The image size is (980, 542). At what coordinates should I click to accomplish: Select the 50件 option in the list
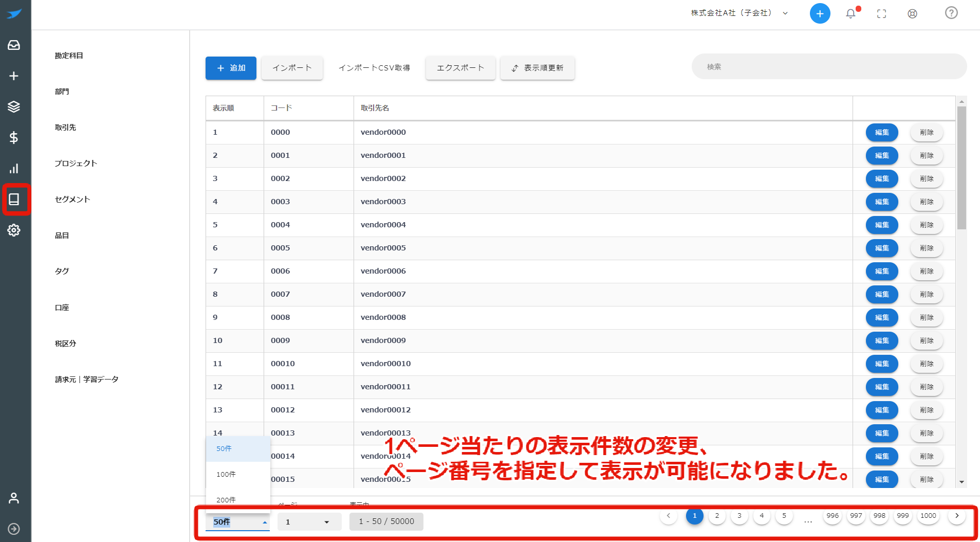coord(238,449)
